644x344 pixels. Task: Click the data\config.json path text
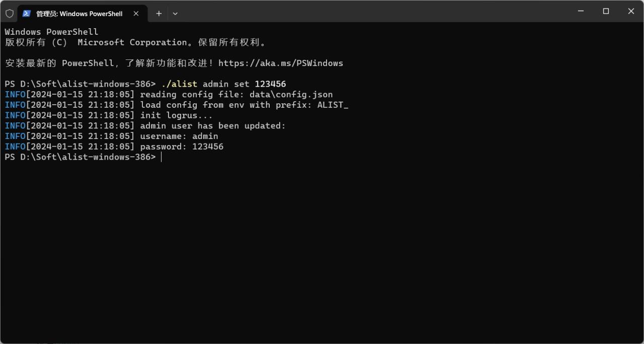tap(291, 95)
